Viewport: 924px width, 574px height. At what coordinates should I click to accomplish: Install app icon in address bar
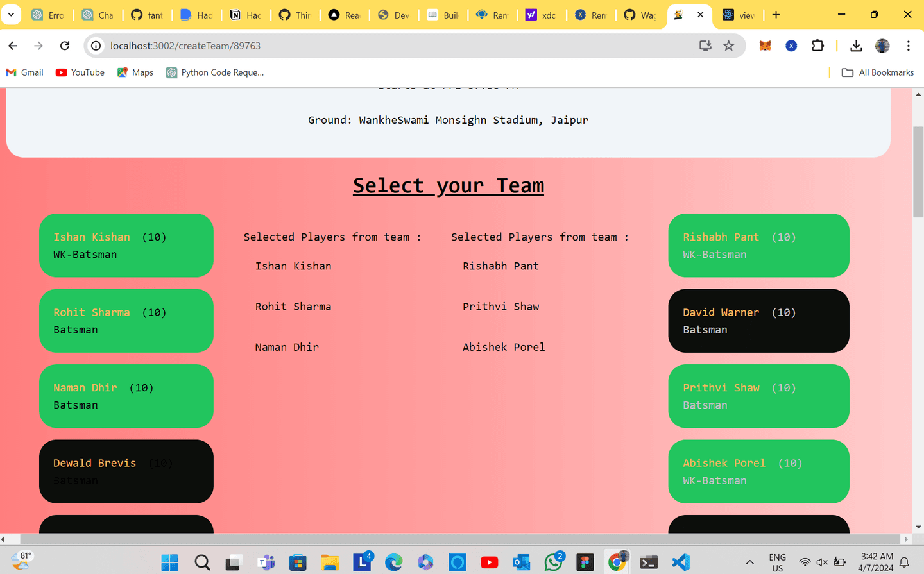click(x=705, y=46)
